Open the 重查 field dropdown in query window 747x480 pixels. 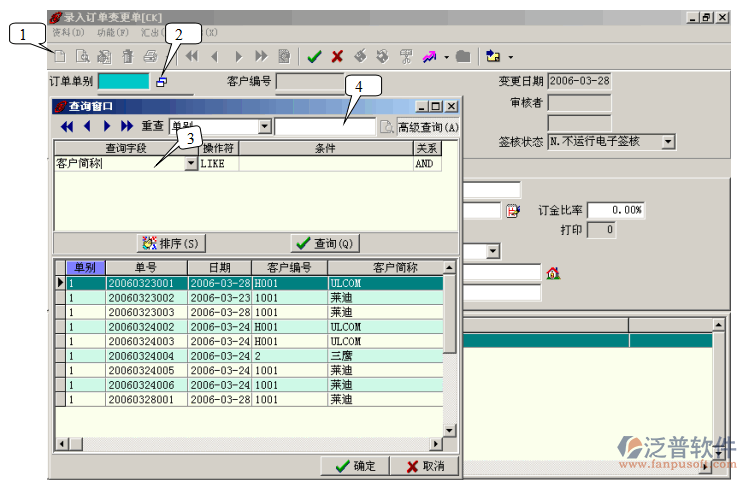click(x=264, y=127)
